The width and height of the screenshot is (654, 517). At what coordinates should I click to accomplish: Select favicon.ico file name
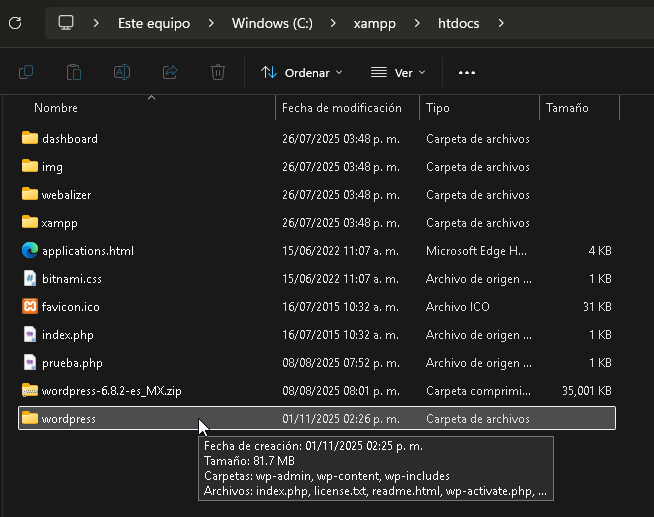coord(70,307)
